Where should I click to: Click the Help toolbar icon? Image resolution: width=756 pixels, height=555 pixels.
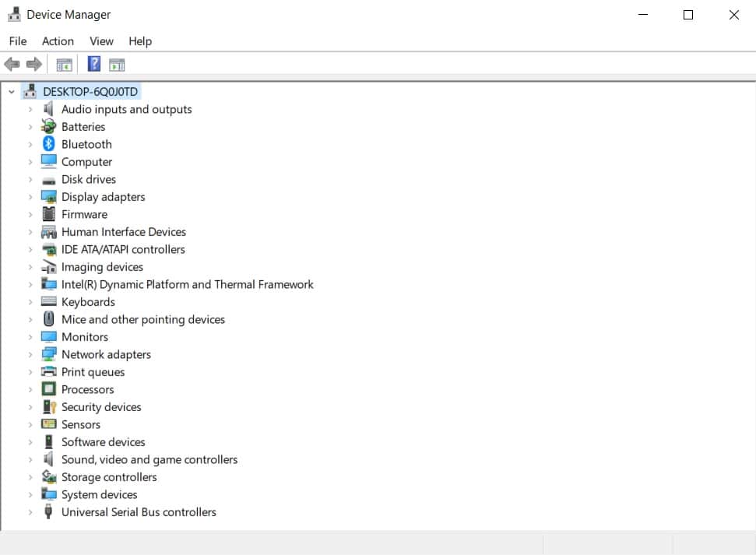tap(93, 63)
